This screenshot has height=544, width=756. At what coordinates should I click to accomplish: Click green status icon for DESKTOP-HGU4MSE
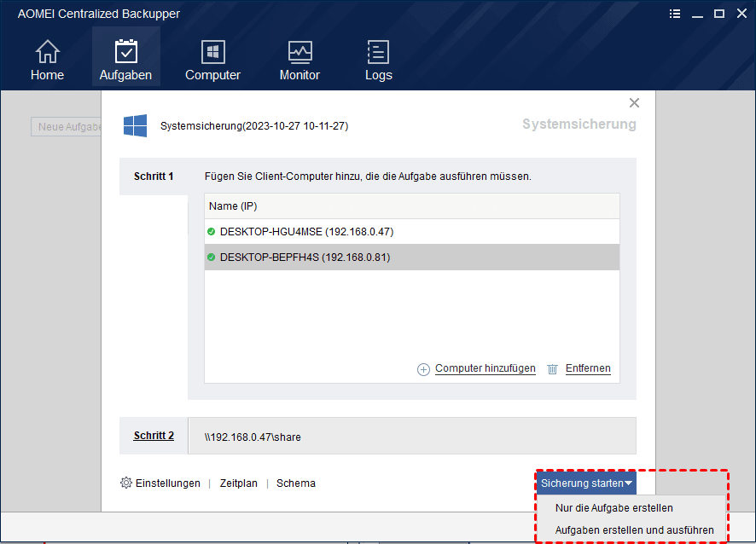point(211,232)
